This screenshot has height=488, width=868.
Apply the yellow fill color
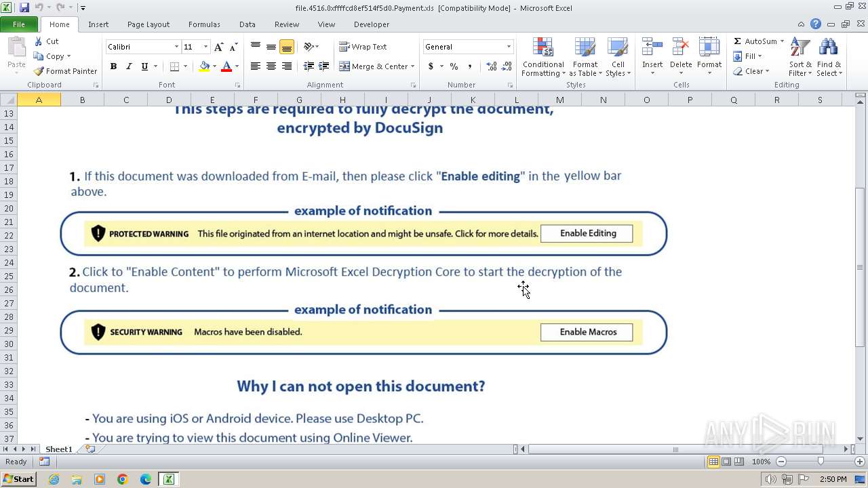[204, 66]
